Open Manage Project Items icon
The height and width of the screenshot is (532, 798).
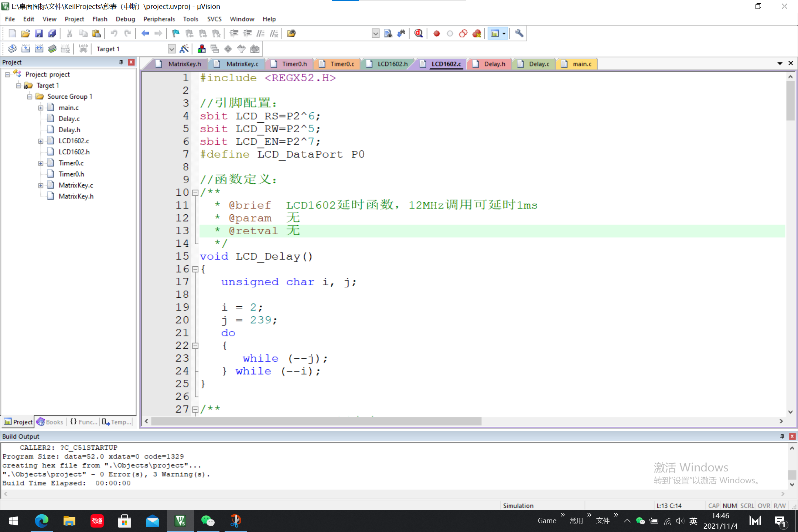pyautogui.click(x=202, y=49)
